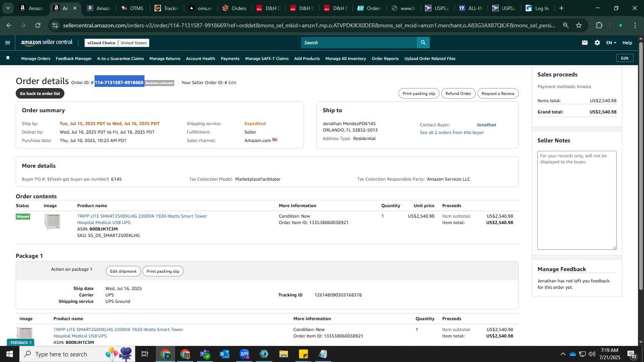Click top Print packing slip button
The width and height of the screenshot is (644, 362).
pyautogui.click(x=419, y=93)
